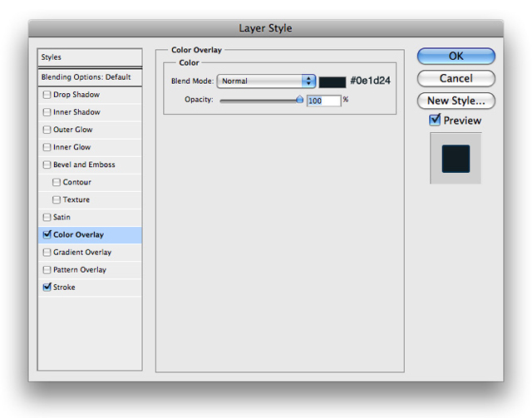Open the Stroke settings row
Screen dimensions: 532x418
(90, 288)
